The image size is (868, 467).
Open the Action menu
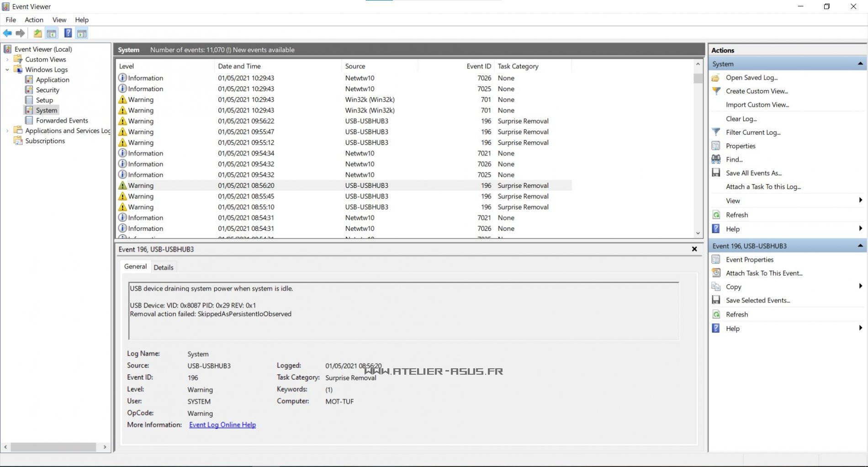(x=34, y=20)
